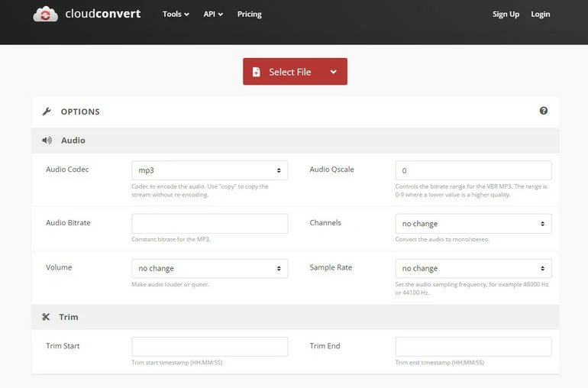588x388 pixels.
Task: Click 'Trim start timestamp (HH:MM:SS)' hint
Action: (x=176, y=363)
